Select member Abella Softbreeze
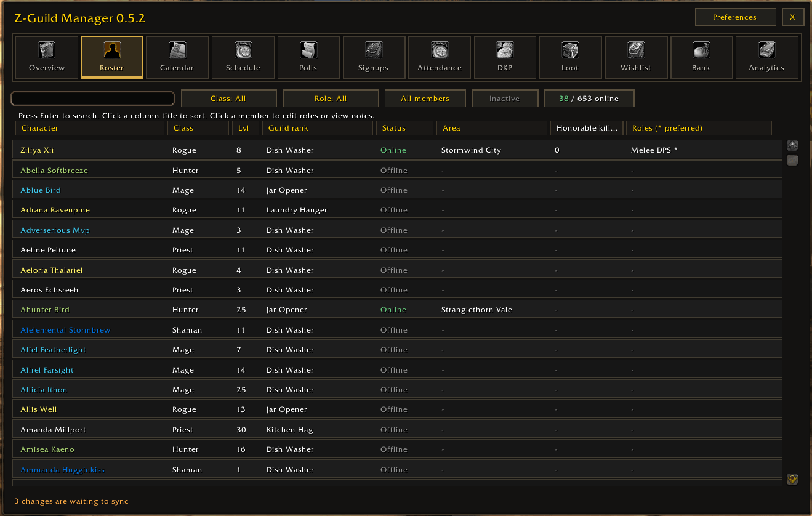812x516 pixels. click(397, 171)
